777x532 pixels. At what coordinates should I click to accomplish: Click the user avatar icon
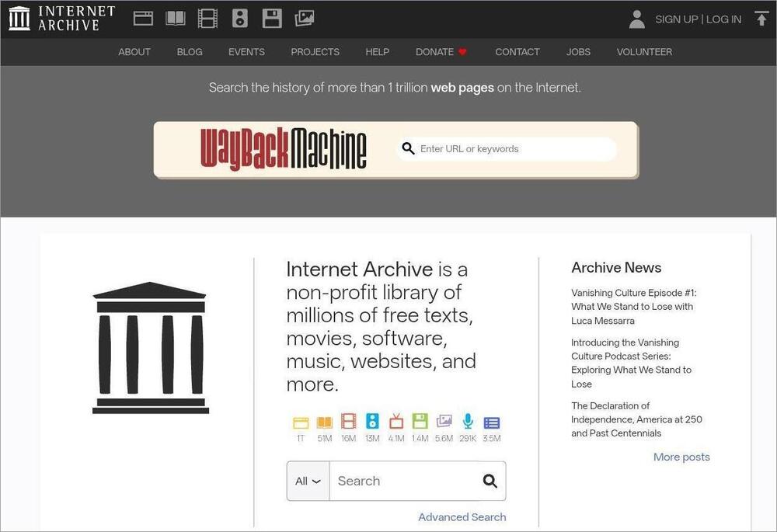[x=637, y=19]
